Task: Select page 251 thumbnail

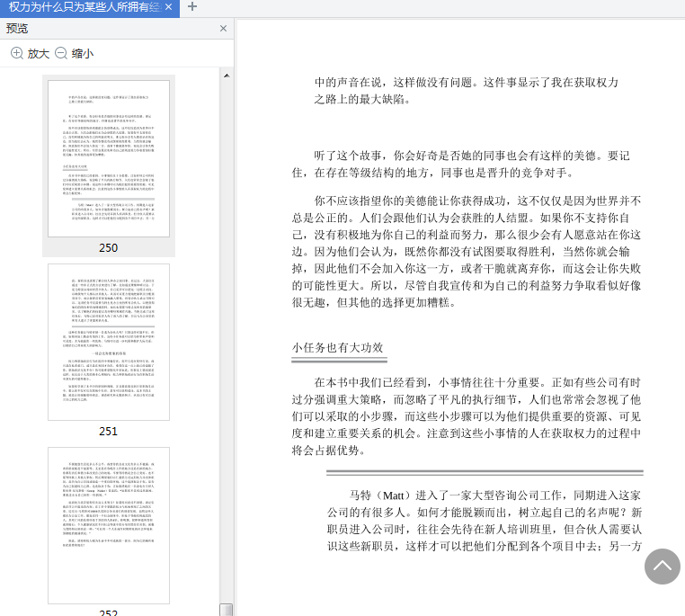Action: tap(109, 342)
